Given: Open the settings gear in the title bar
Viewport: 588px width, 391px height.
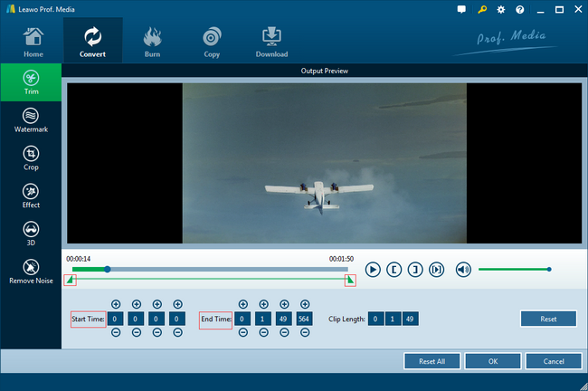Looking at the screenshot, I should pyautogui.click(x=501, y=9).
